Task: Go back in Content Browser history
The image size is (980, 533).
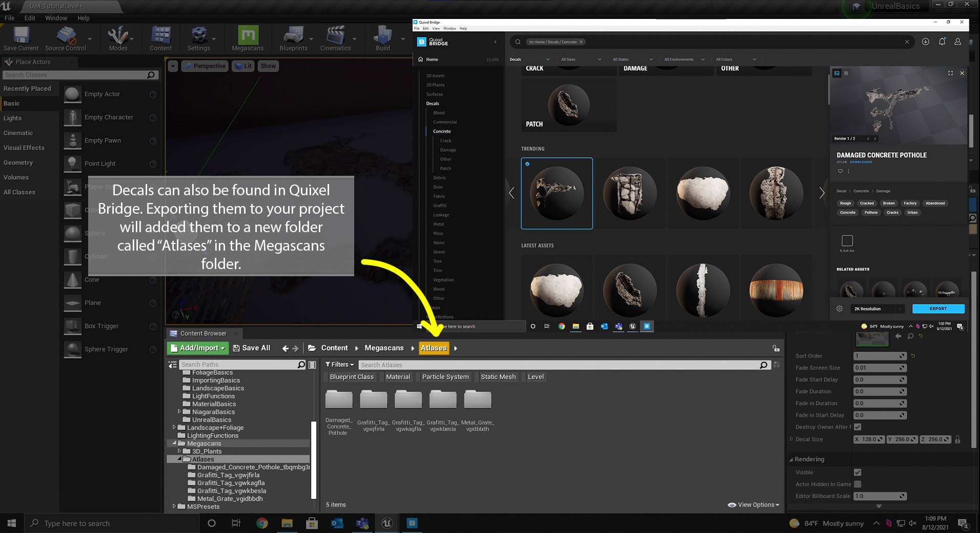Action: pos(285,348)
